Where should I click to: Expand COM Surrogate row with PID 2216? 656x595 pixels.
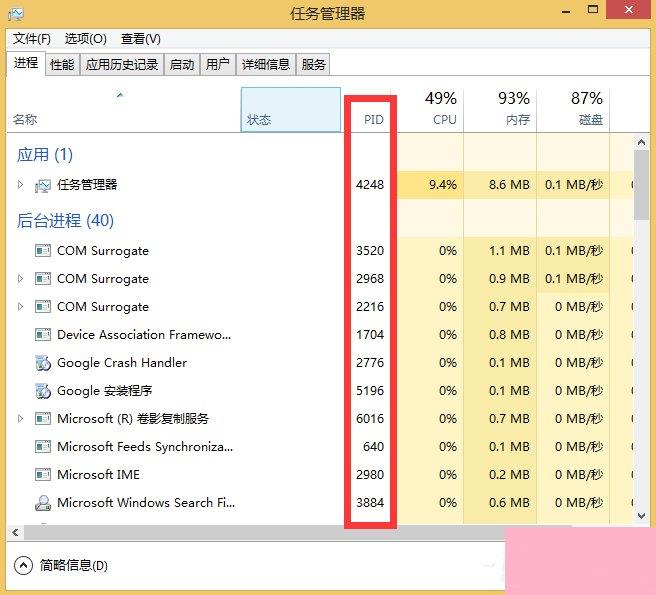20,307
